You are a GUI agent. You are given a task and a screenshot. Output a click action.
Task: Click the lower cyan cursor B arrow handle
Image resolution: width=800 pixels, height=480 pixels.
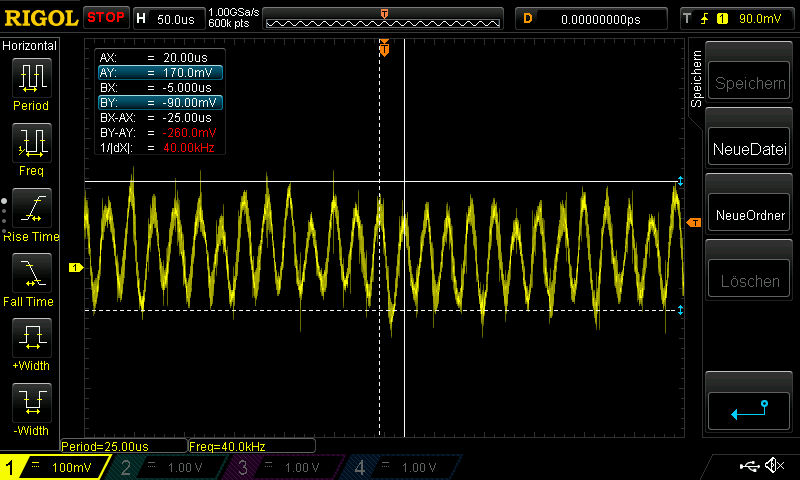tap(680, 310)
